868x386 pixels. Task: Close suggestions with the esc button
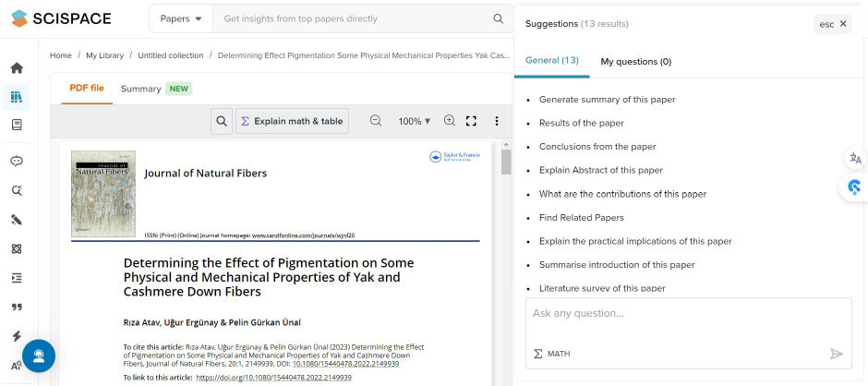point(832,24)
